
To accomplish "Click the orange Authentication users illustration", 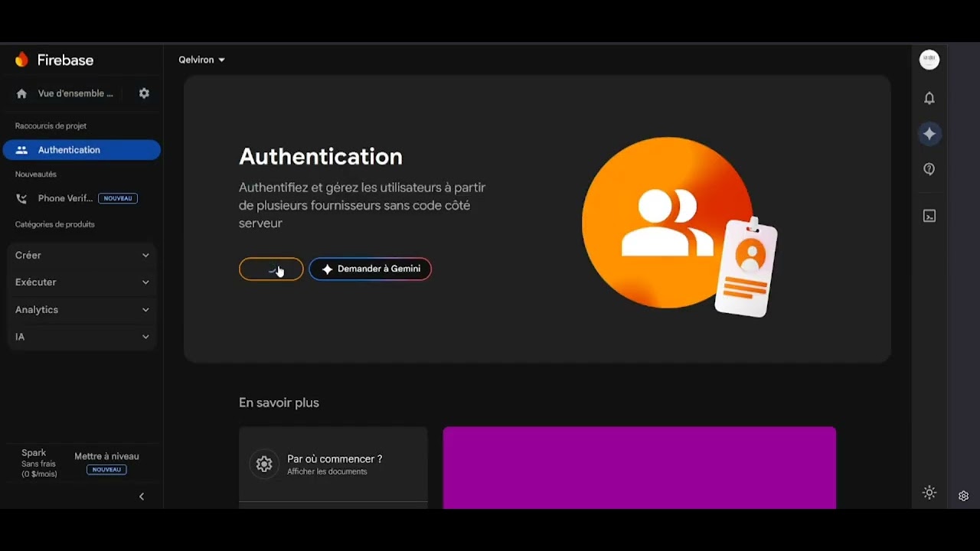I will pos(680,227).
